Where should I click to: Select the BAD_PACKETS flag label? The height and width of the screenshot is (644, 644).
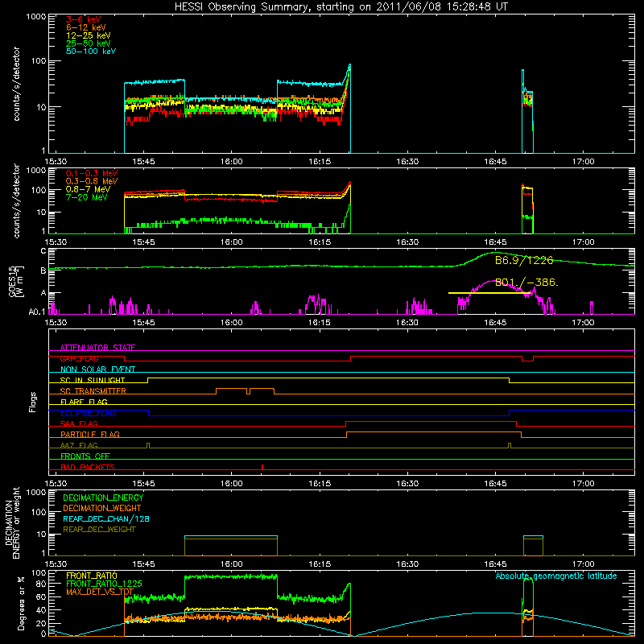click(88, 467)
